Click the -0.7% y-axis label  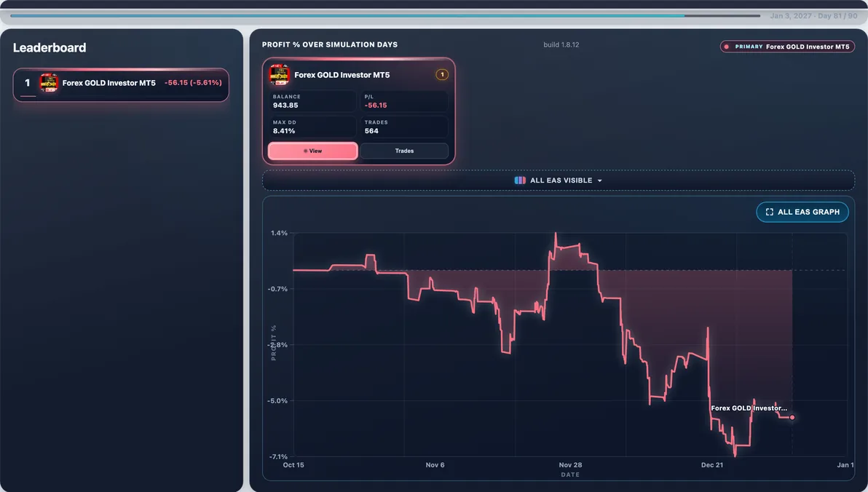click(277, 289)
